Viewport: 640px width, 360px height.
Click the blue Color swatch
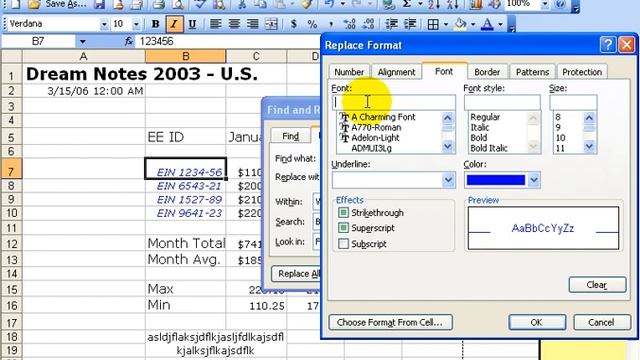coord(496,180)
